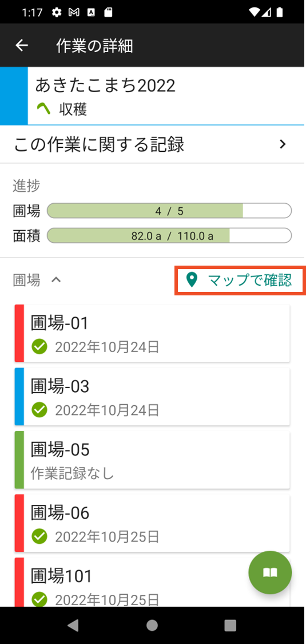Tap the 圃場 progress bar 4 / 5
This screenshot has width=306, height=644.
pos(169,211)
